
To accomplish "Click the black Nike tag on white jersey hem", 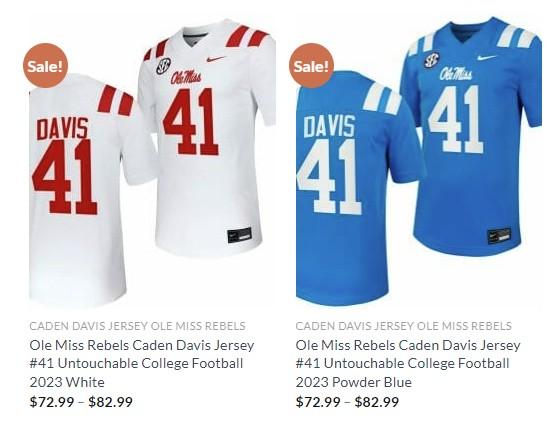I will click(x=239, y=235).
